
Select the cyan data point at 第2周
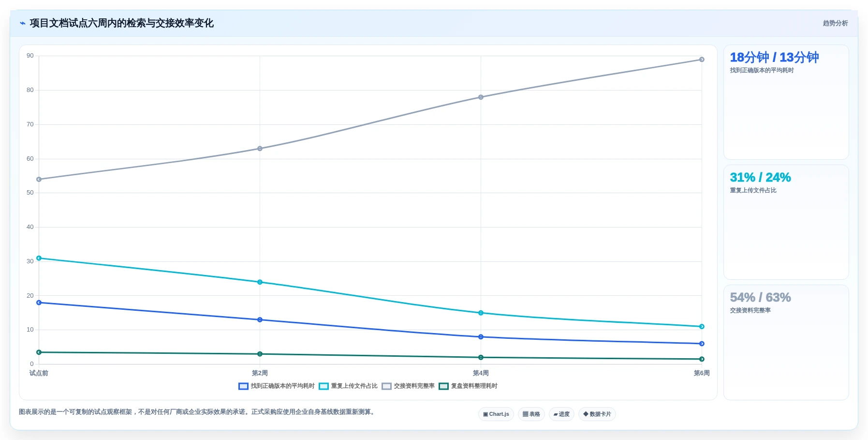(260, 282)
